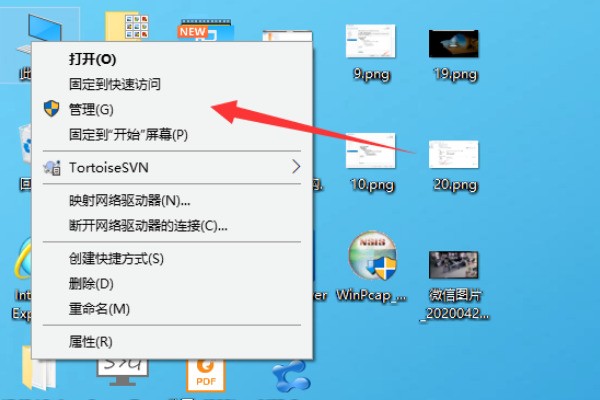
Task: Select the WinPcap installer desktop icon
Action: (372, 256)
